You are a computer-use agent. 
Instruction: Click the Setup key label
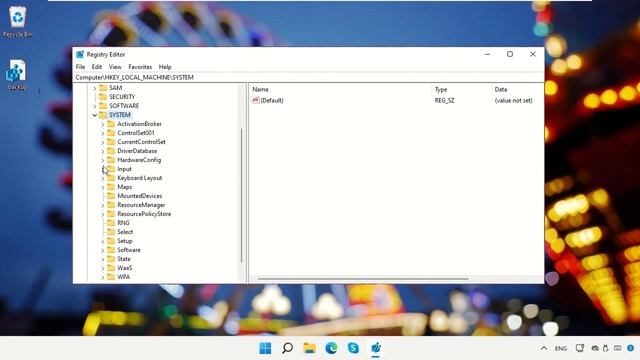click(125, 241)
